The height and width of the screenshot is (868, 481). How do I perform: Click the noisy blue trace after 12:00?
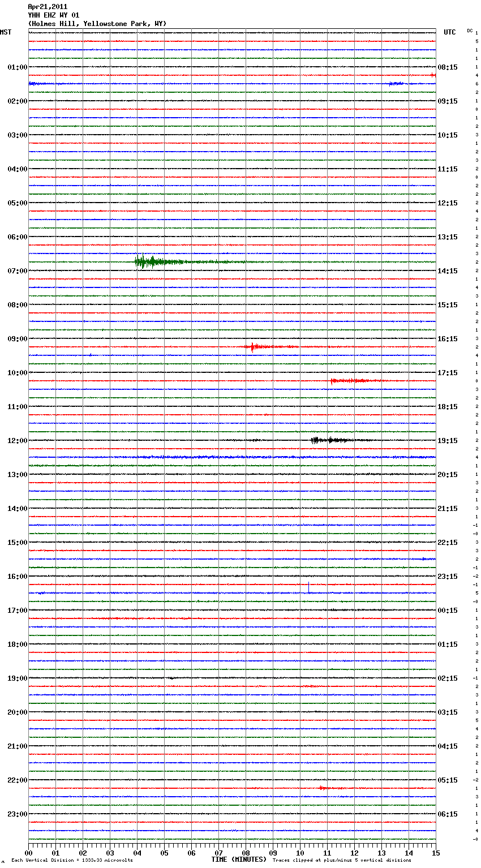232,457
